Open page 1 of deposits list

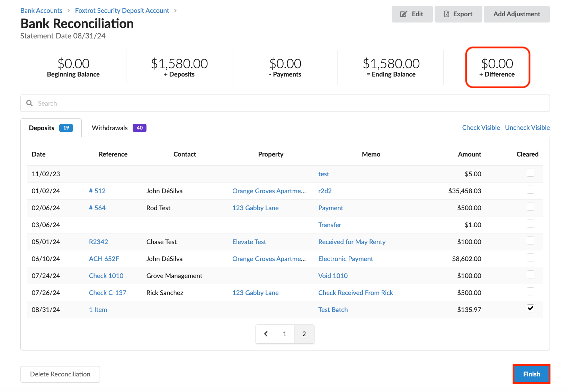[285, 334]
